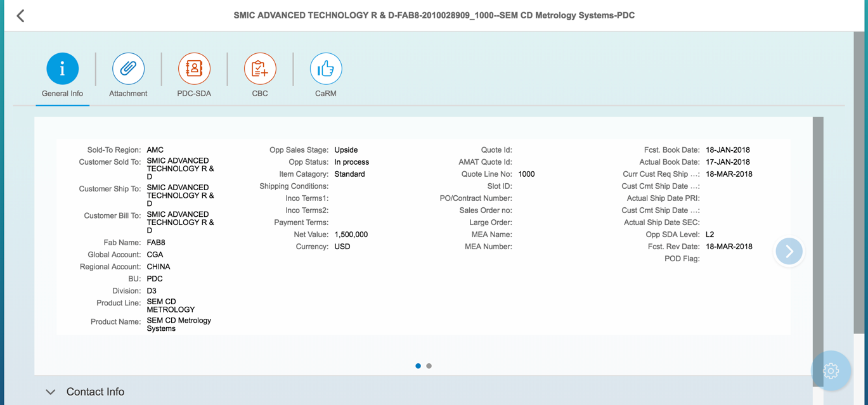
Task: Open the CaRM thumbs-up icon
Action: [326, 68]
